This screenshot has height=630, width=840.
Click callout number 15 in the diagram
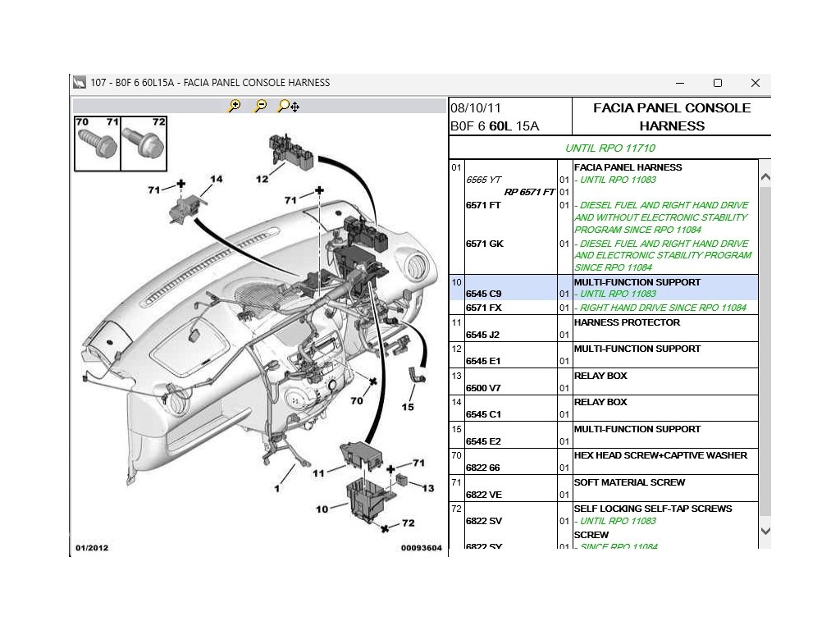click(408, 406)
